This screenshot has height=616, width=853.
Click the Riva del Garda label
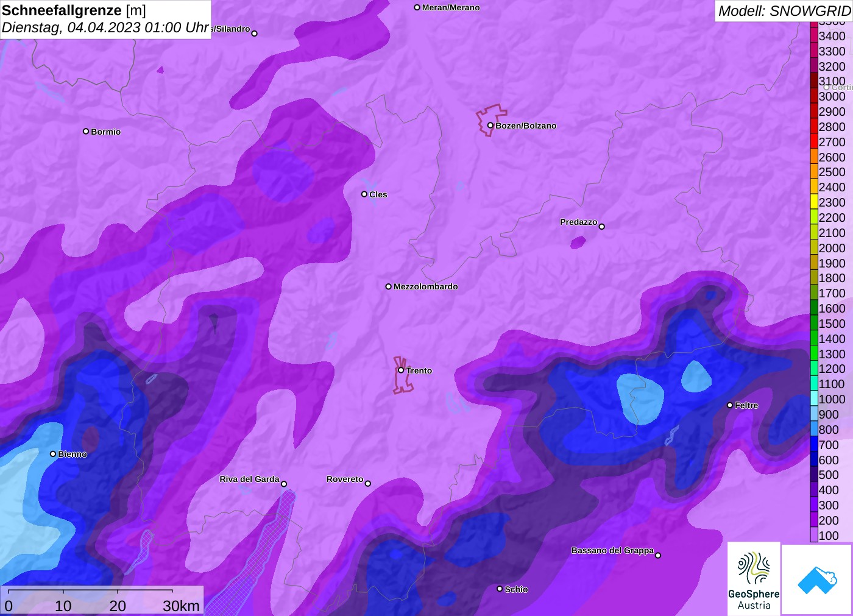coord(249,479)
